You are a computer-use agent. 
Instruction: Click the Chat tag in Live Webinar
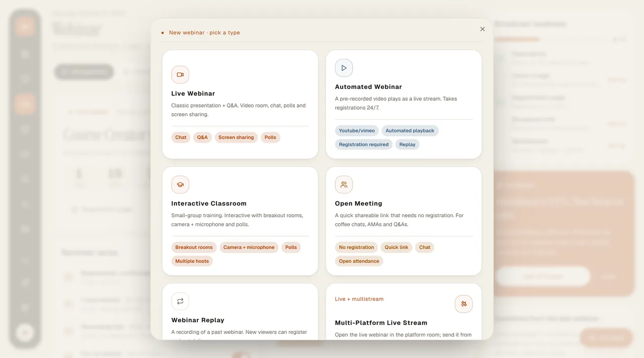tap(181, 137)
